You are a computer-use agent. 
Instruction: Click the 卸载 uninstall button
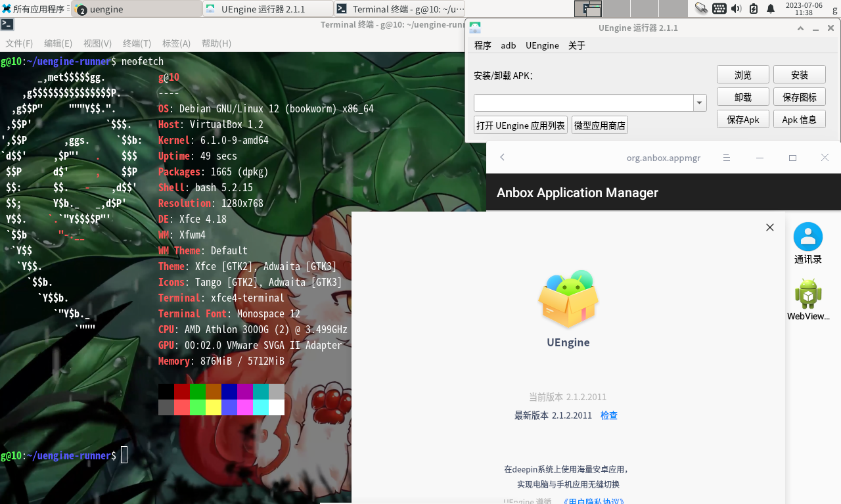tap(743, 97)
